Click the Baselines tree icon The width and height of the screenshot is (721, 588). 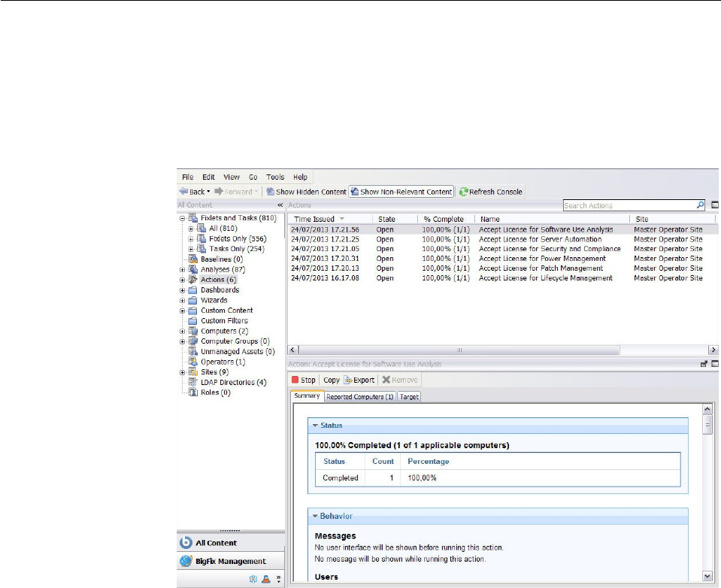tap(193, 259)
